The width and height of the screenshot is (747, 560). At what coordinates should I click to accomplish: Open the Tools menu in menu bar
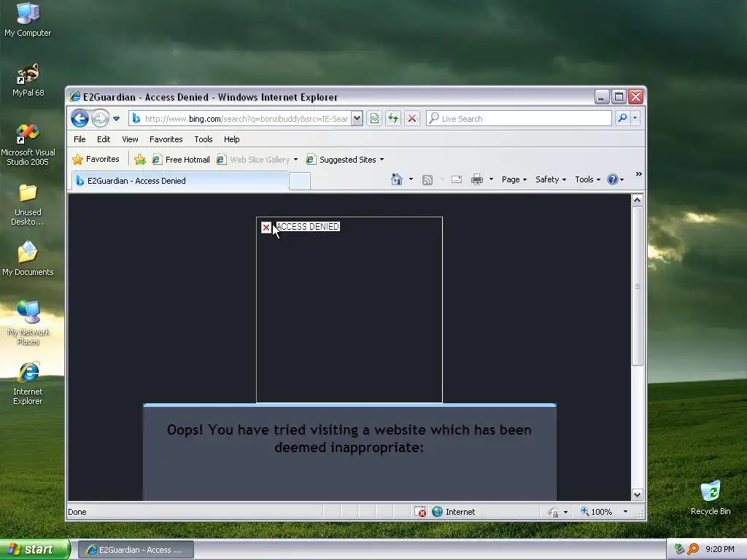click(x=204, y=139)
